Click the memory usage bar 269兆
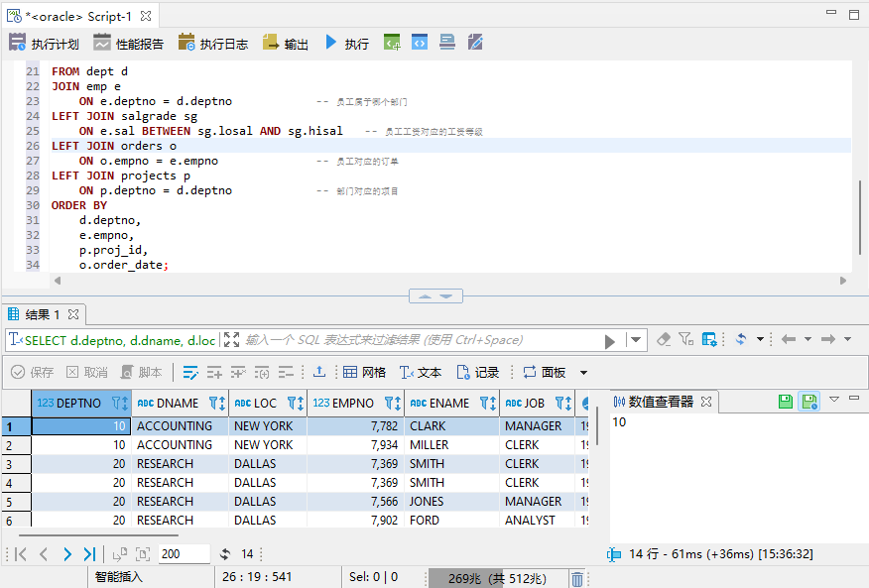The image size is (869, 588). coord(496,578)
